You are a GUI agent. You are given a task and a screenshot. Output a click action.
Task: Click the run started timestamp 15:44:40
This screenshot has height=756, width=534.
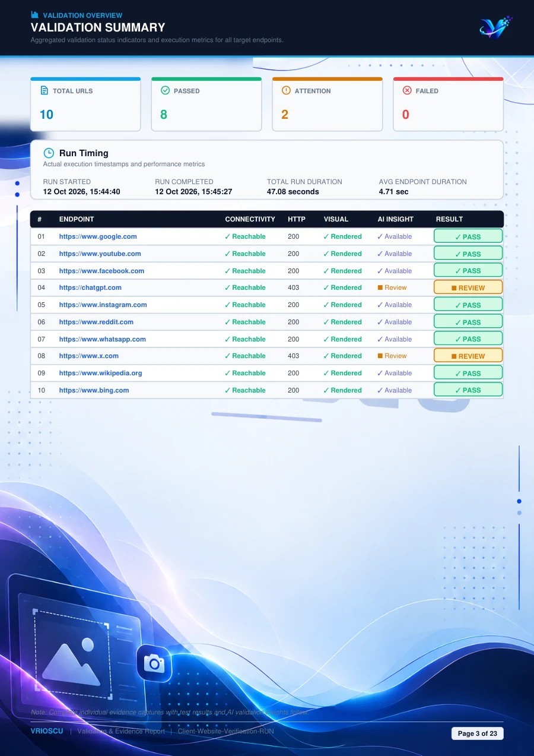click(82, 192)
